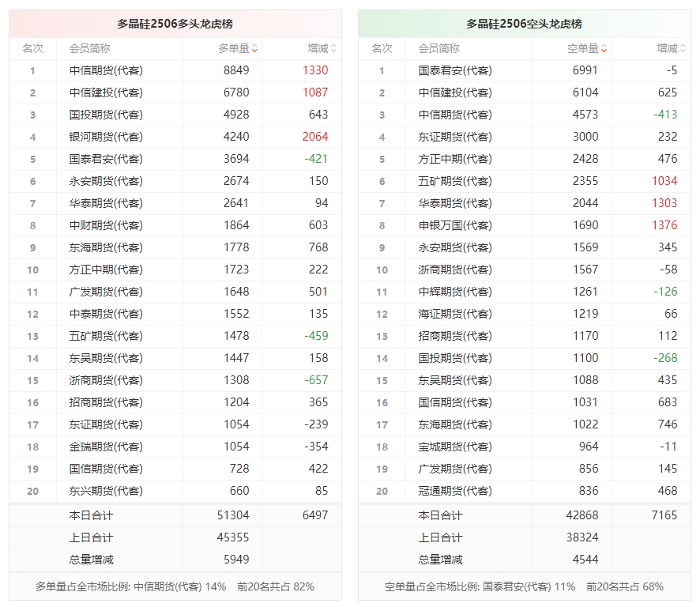Click short change value 1376
Viewport: 700px width, 607px height.
point(664,225)
